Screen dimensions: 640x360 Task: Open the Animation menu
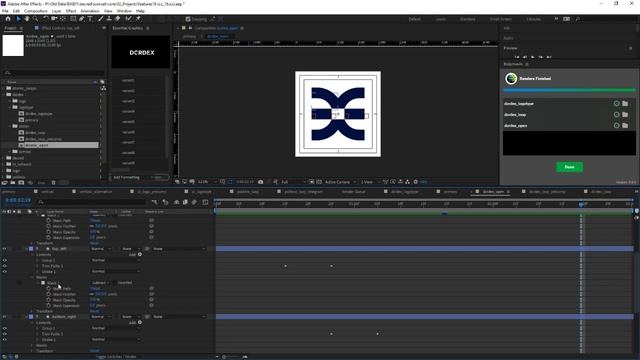pos(90,11)
